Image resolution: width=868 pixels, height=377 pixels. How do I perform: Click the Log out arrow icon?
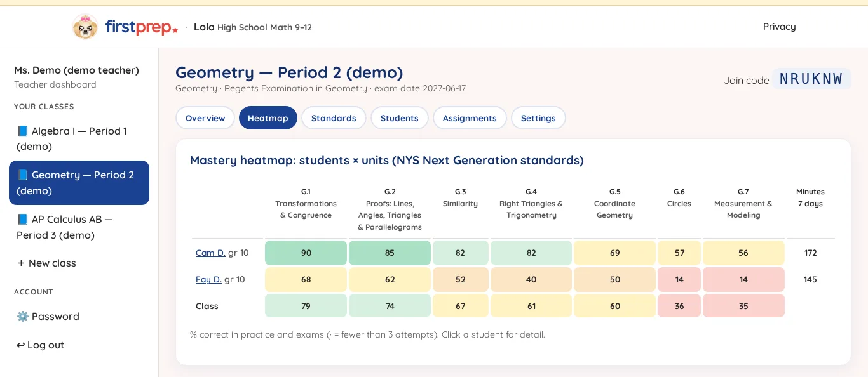click(21, 345)
